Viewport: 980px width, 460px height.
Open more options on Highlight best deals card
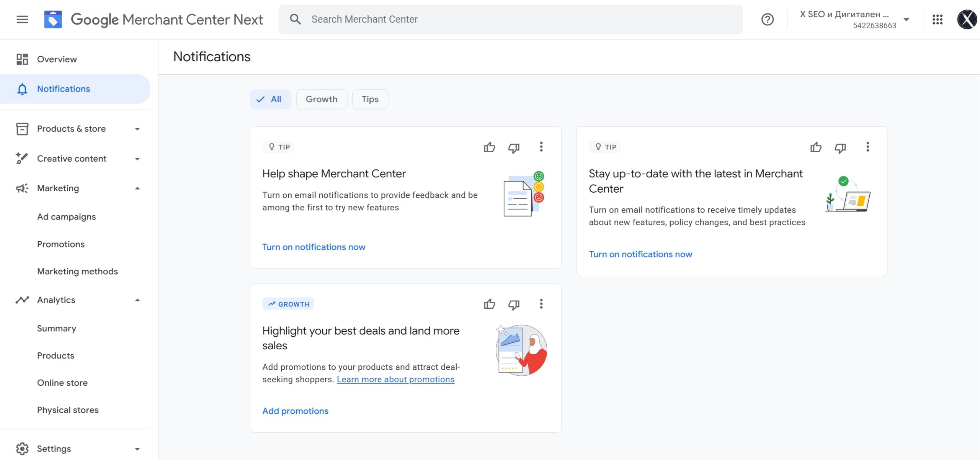541,304
